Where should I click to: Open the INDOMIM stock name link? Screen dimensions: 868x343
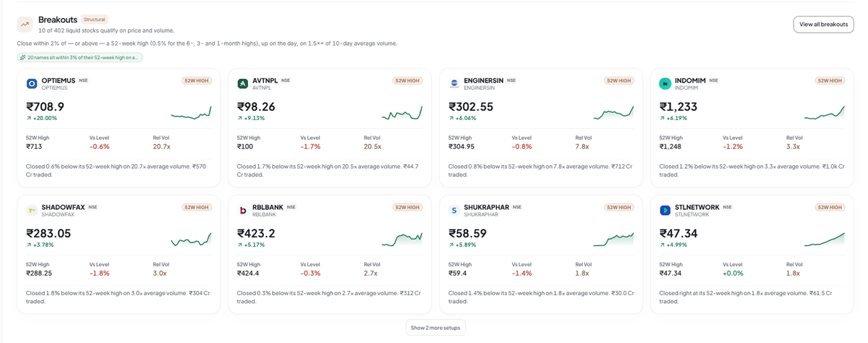(690, 80)
